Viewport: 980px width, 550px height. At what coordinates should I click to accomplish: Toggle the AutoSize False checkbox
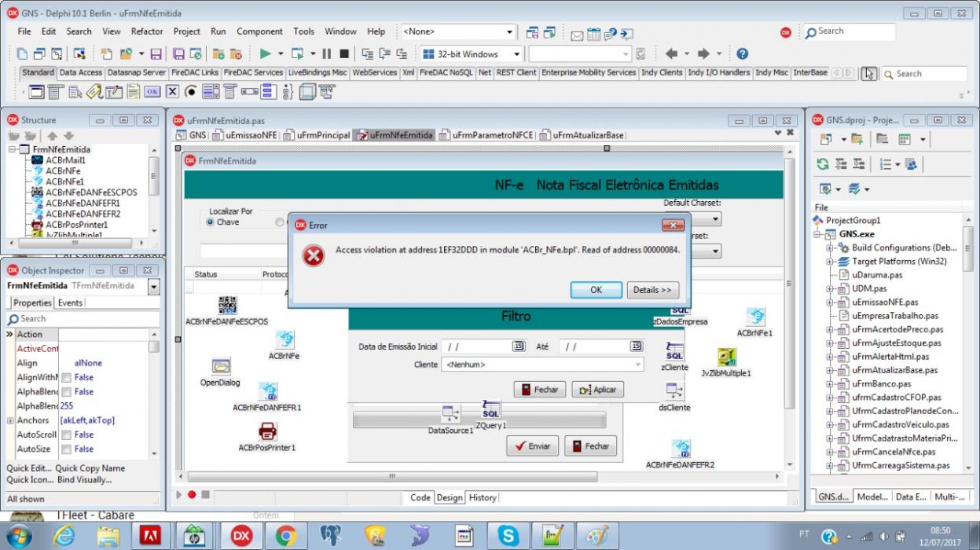click(x=67, y=449)
